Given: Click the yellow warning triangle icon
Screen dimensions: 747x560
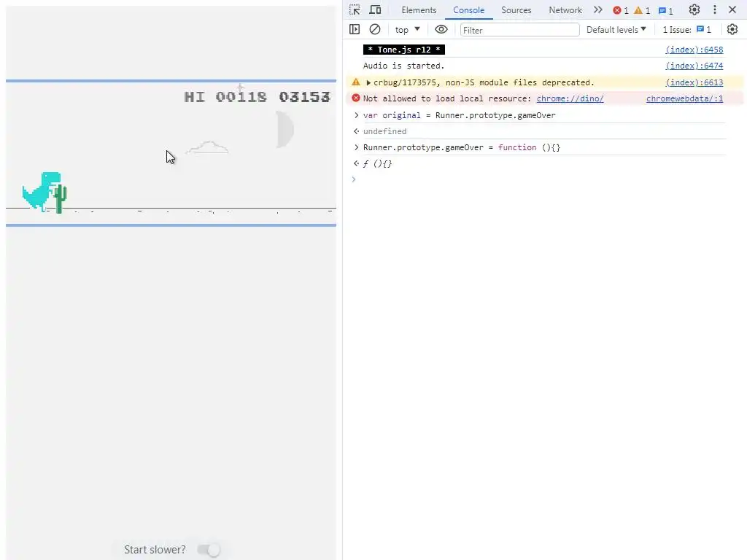Looking at the screenshot, I should point(356,82).
